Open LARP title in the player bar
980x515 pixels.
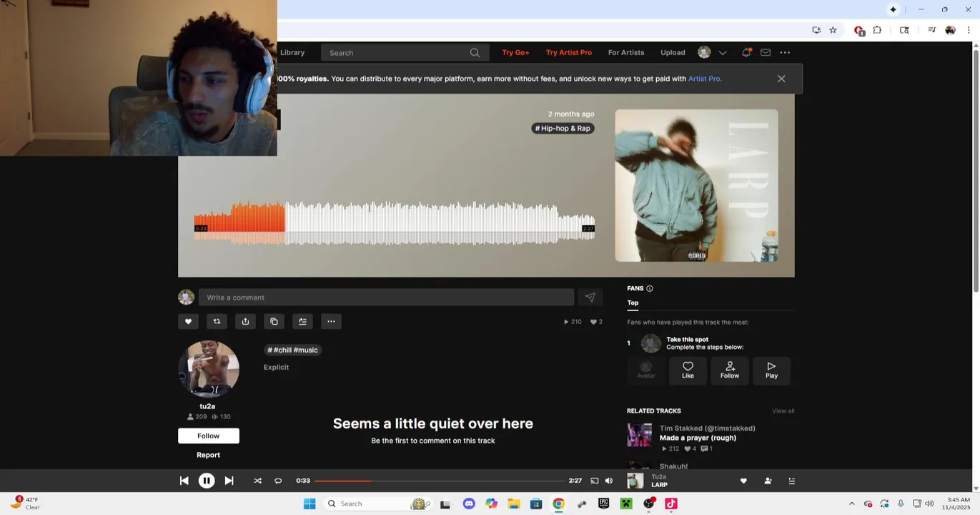pos(659,485)
